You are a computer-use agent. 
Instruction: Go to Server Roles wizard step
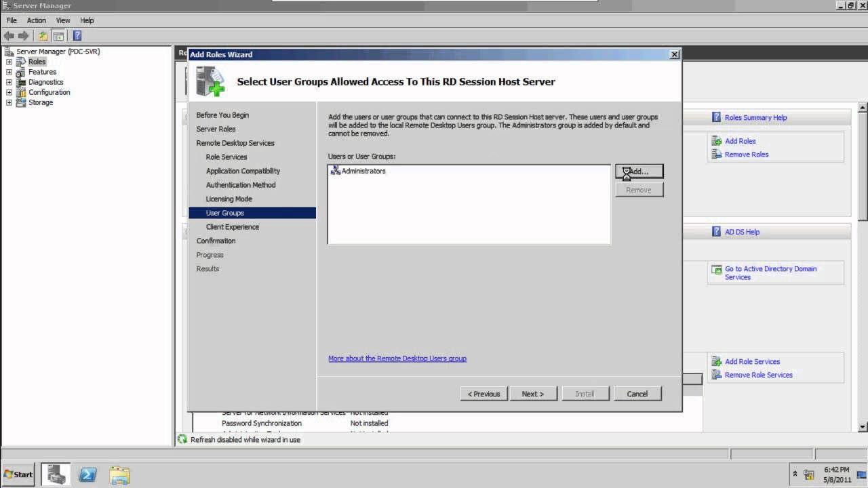216,129
